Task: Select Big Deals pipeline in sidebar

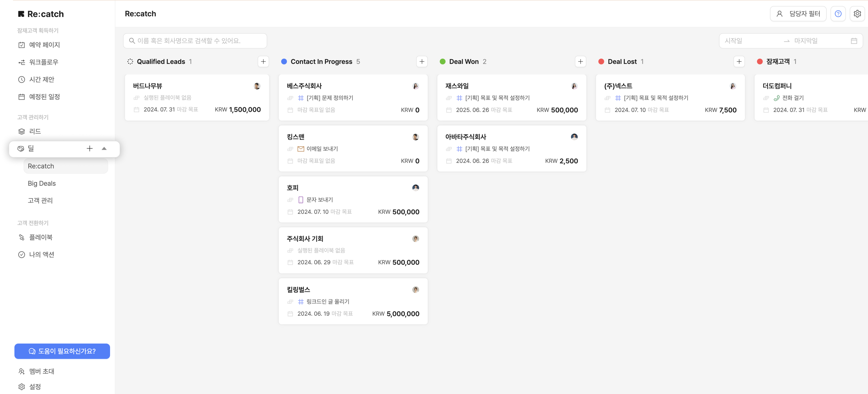Action: (x=42, y=184)
